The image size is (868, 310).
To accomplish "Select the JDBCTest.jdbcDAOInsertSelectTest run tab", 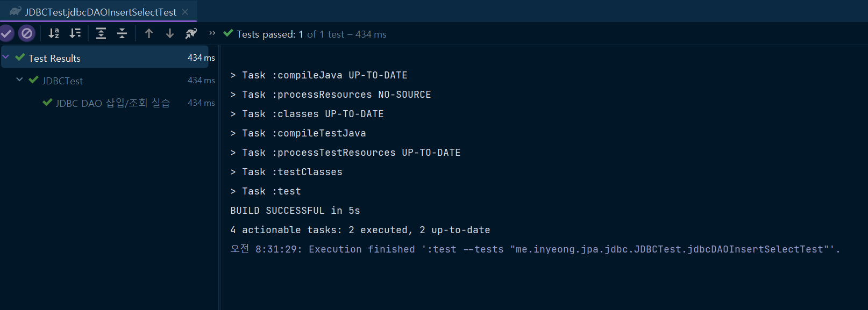I will pos(101,12).
